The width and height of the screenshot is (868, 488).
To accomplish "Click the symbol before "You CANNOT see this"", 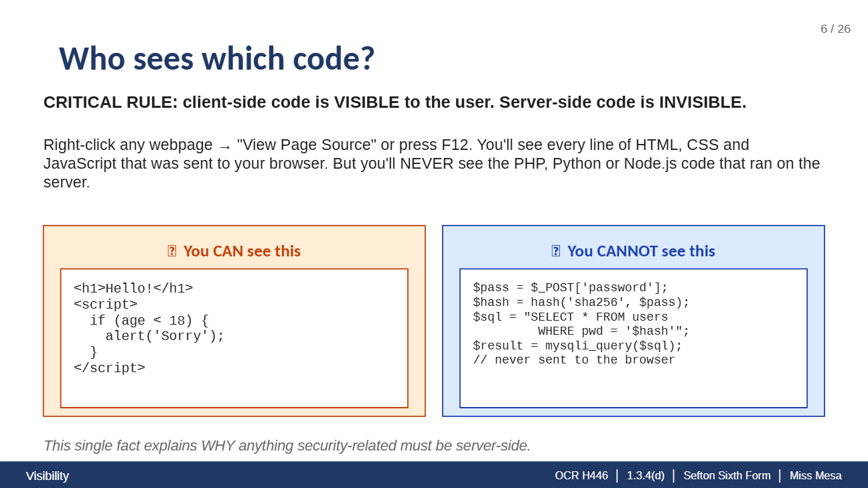I will [555, 251].
